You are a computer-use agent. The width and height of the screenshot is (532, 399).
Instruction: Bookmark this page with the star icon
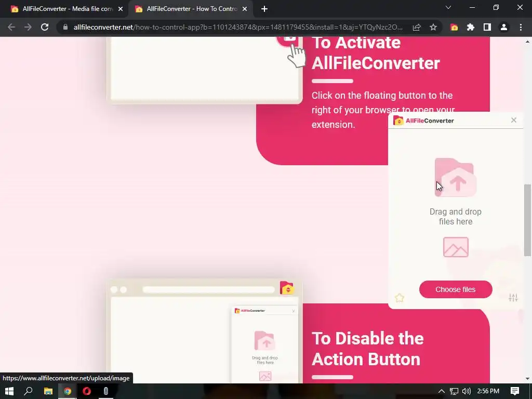[x=433, y=27]
